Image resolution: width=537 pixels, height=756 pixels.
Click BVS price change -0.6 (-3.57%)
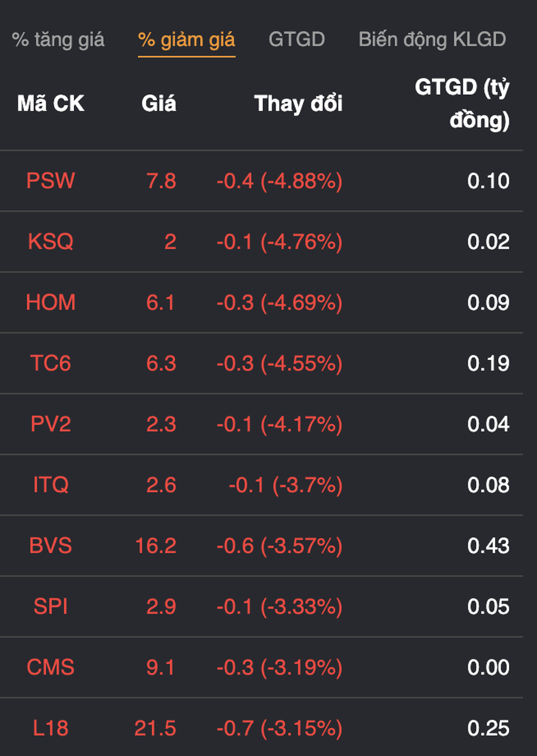point(280,546)
